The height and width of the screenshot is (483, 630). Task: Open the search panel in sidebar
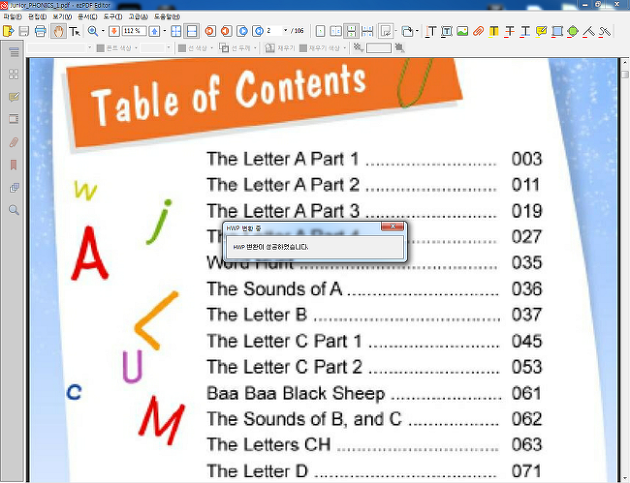pos(14,210)
